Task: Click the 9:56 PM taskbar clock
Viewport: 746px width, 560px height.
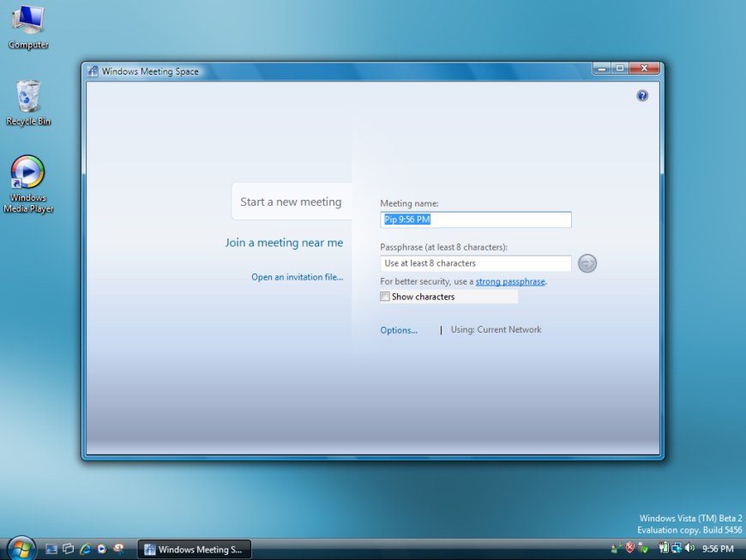Action: 718,549
